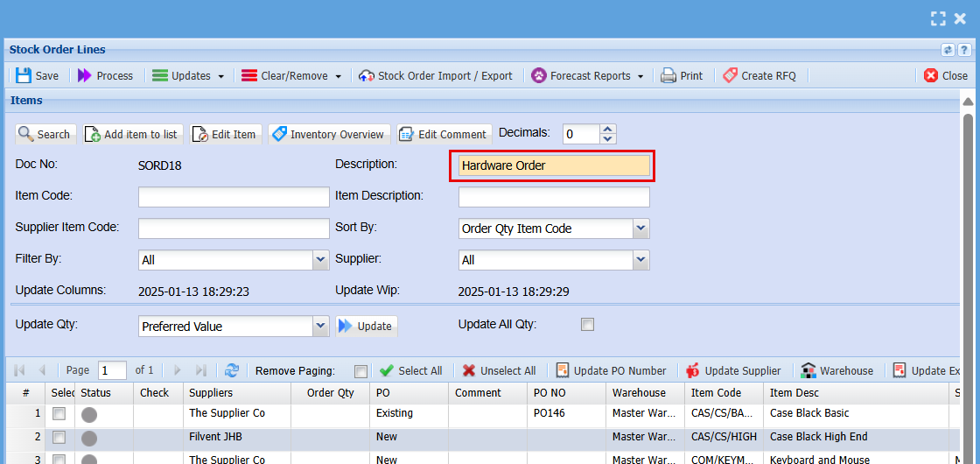Viewport: 980px width, 464px height.
Task: Refresh the grid with reload icon
Action: click(x=232, y=370)
